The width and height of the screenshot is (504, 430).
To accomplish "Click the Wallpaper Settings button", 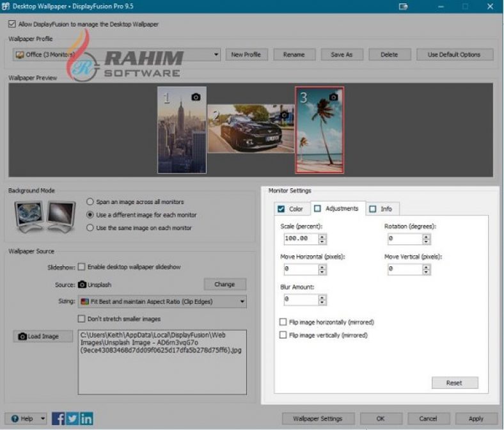I will point(317,418).
